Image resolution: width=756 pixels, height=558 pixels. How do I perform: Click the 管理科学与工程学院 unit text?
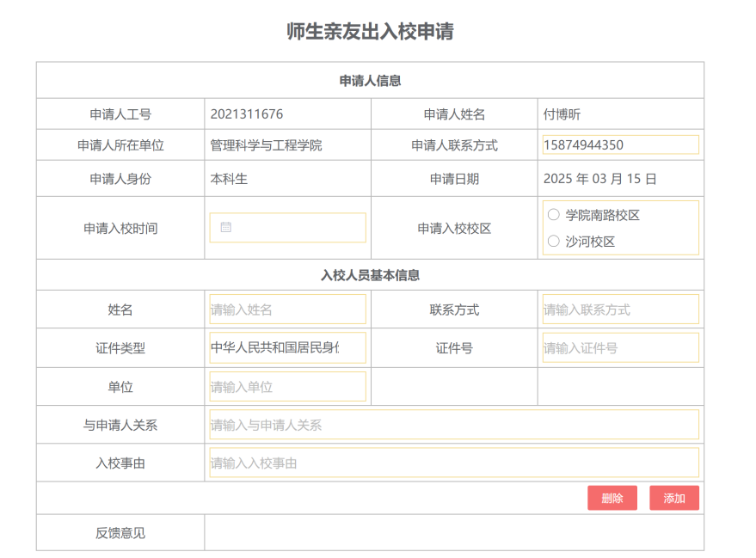(266, 145)
